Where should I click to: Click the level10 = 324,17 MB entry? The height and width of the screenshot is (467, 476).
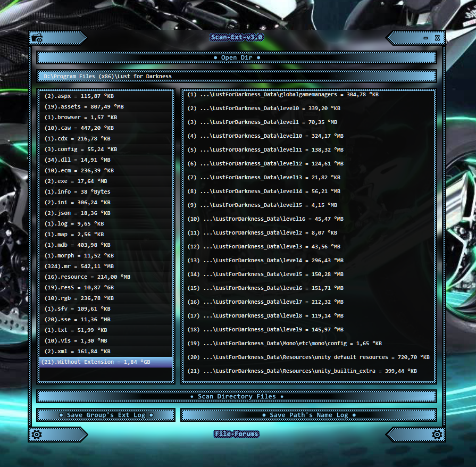click(265, 136)
